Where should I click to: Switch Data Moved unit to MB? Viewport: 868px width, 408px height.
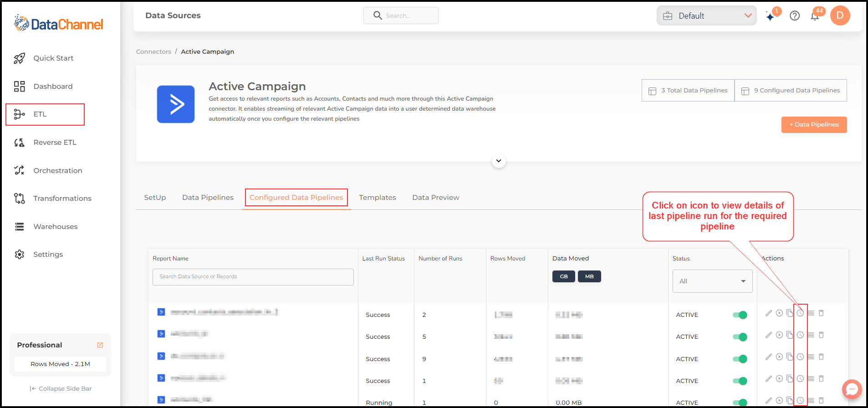[589, 276]
